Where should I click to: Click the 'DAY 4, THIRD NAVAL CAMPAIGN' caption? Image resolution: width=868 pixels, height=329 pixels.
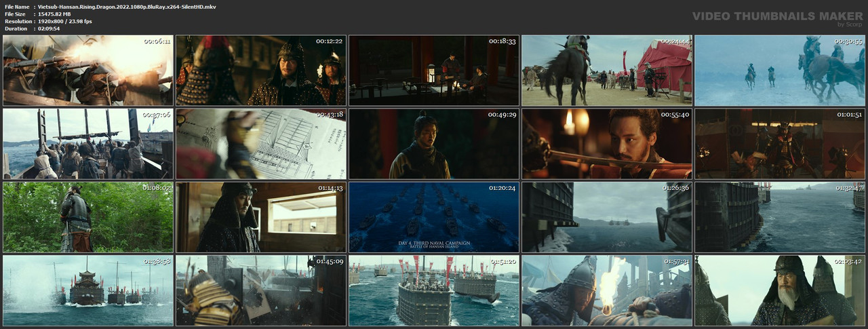434,242
